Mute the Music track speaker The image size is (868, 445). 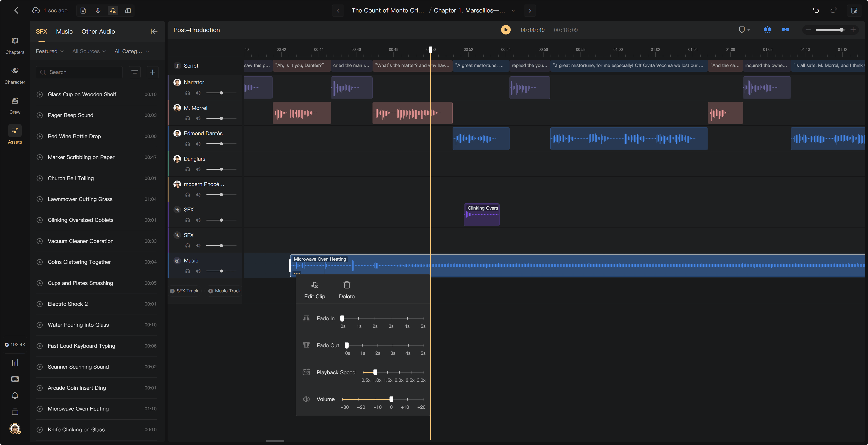click(x=198, y=271)
